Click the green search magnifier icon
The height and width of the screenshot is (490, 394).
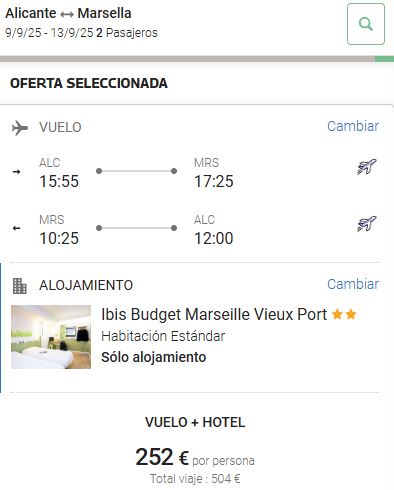pos(366,24)
